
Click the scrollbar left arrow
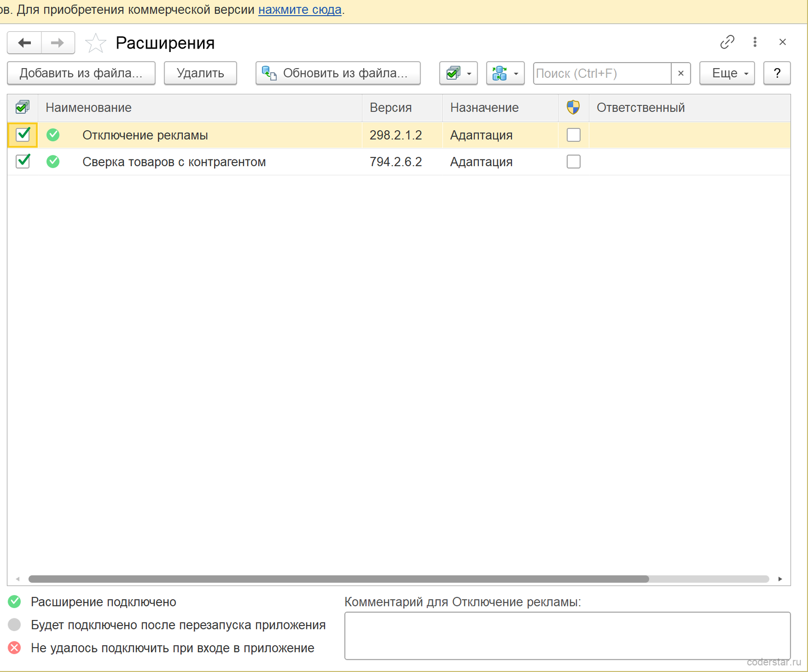pyautogui.click(x=18, y=579)
